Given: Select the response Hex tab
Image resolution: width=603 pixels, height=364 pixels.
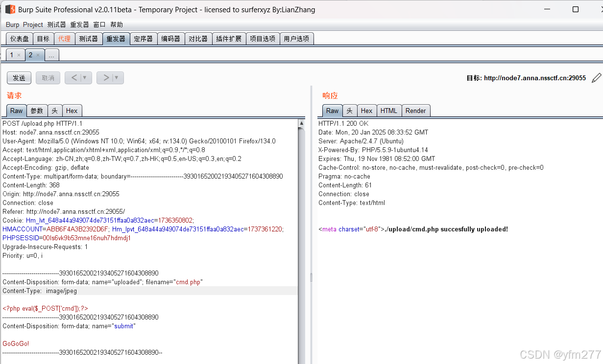Looking at the screenshot, I should pyautogui.click(x=367, y=111).
